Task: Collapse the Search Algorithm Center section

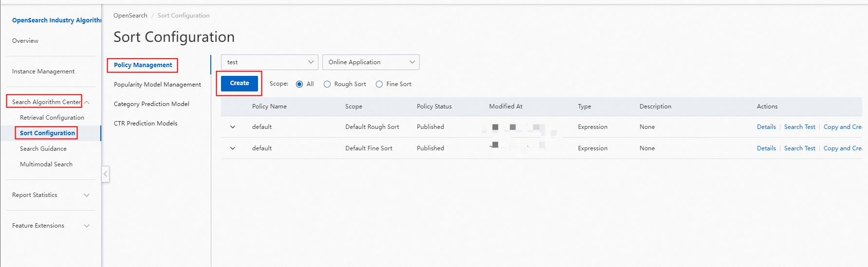Action: click(x=87, y=102)
